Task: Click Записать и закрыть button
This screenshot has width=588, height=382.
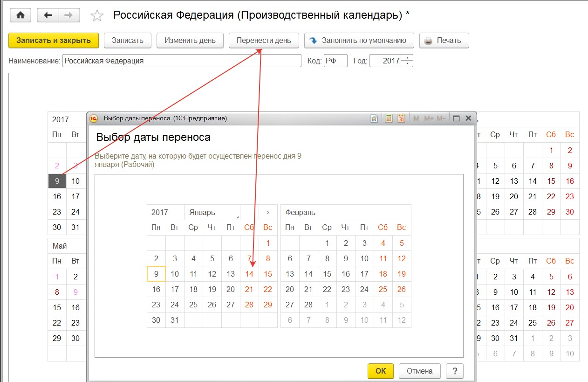Action: pos(54,40)
